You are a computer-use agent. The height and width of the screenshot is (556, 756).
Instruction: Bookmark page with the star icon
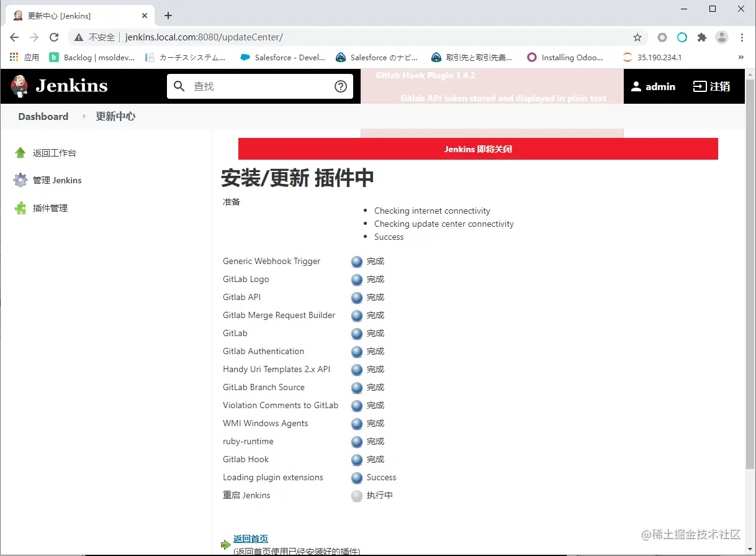637,37
